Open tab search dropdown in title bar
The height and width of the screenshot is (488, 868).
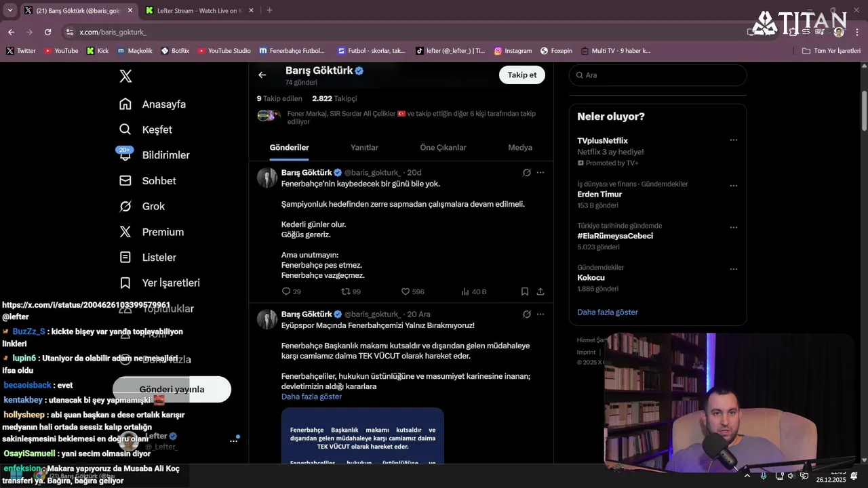[9, 10]
